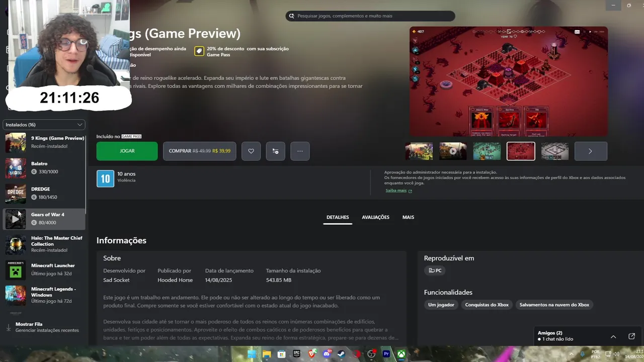Click the Hooded Horse publisher name
This screenshot has width=644, height=362.
175,280
